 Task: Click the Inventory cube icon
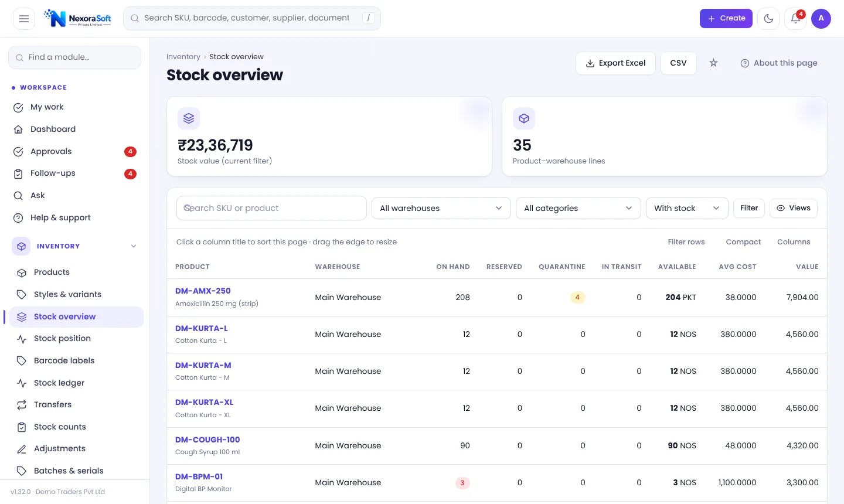[x=22, y=246]
